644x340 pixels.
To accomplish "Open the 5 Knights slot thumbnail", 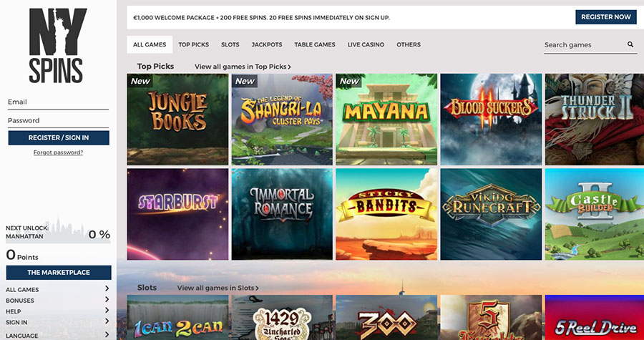I will 491,317.
